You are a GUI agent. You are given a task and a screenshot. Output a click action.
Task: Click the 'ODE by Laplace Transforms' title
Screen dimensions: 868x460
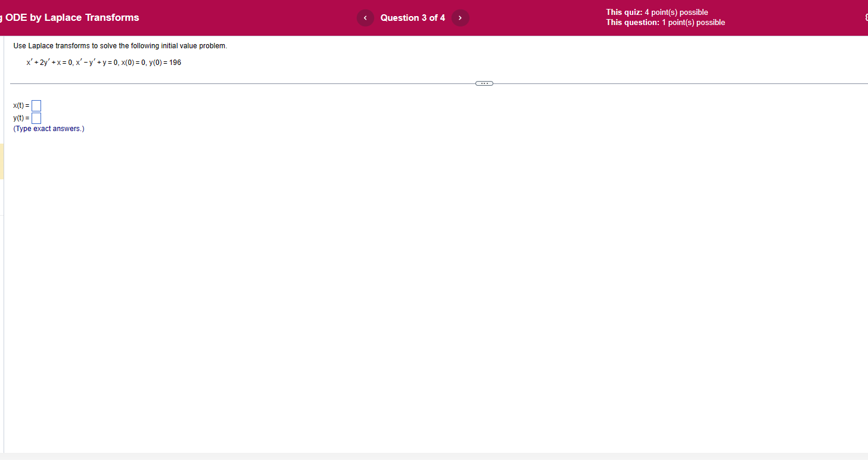(x=72, y=17)
